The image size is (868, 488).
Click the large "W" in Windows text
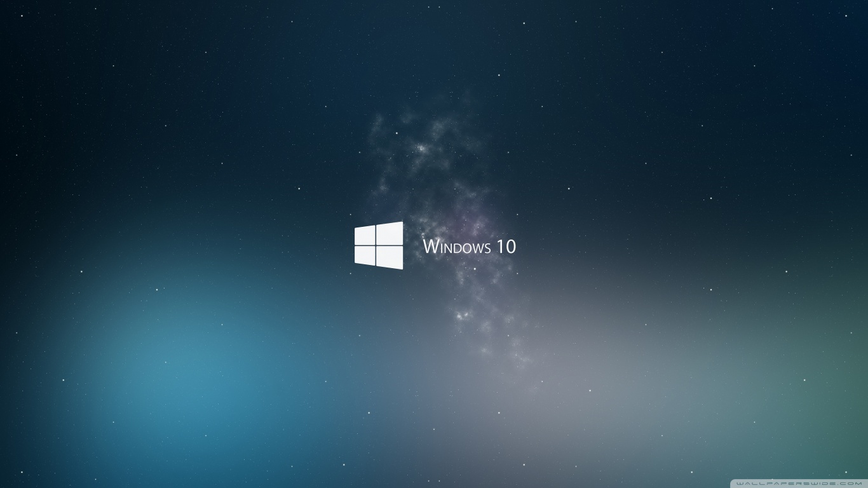click(x=431, y=247)
